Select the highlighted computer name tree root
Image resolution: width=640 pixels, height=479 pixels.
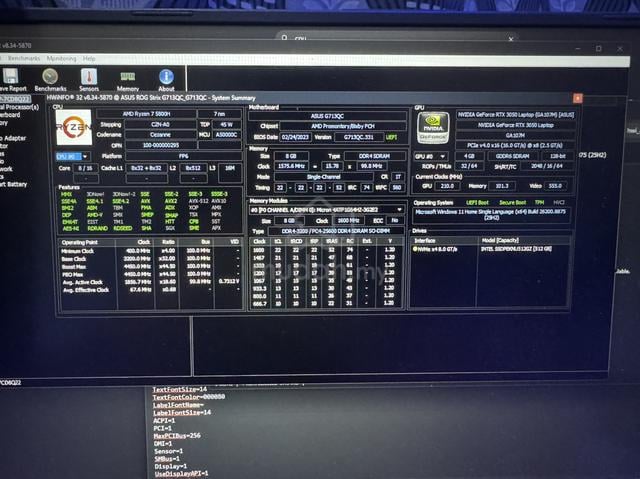click(x=15, y=99)
